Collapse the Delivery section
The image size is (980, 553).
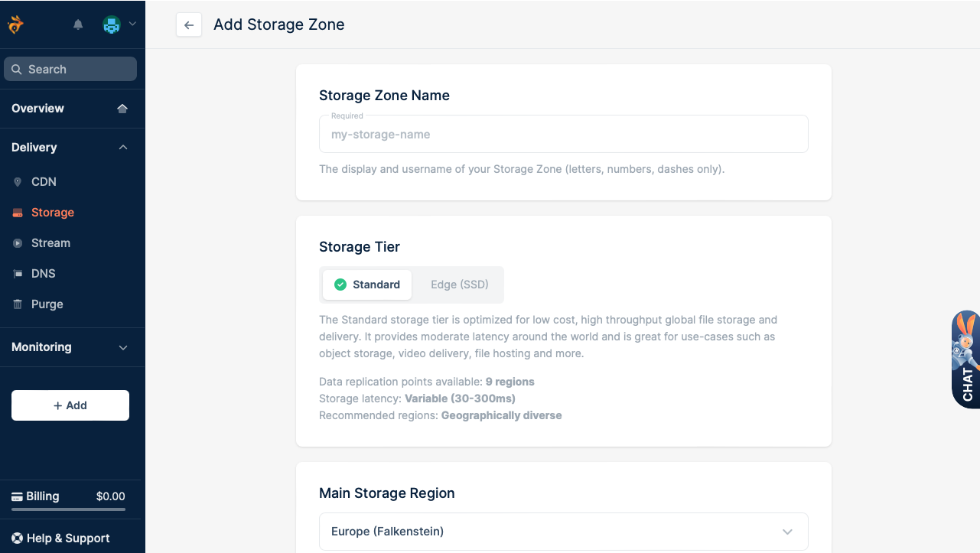pos(123,148)
